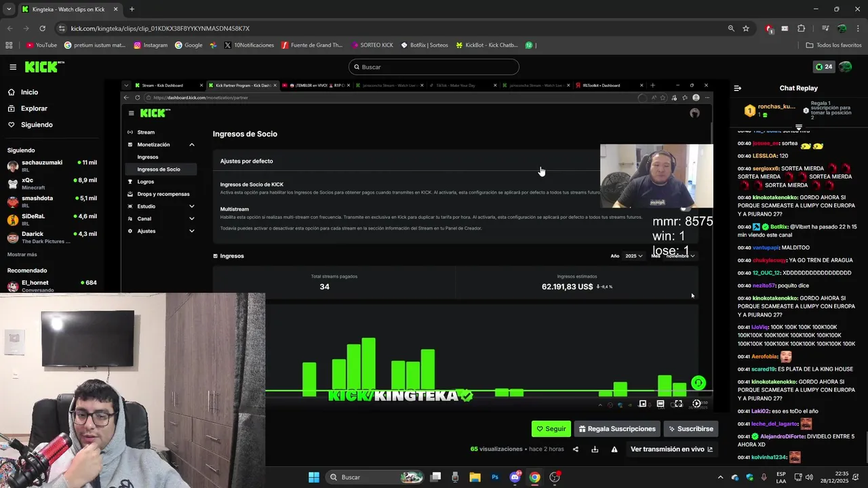
Task: Click Regala Suscripciones button
Action: (618, 428)
